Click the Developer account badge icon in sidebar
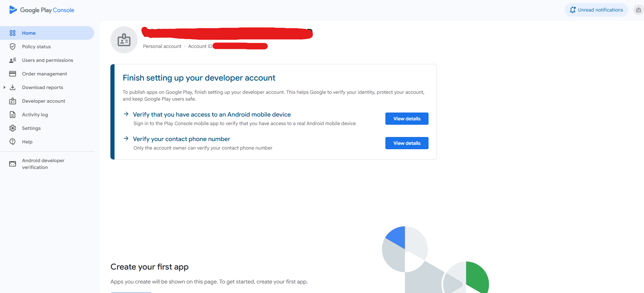644x293 pixels. (x=13, y=101)
